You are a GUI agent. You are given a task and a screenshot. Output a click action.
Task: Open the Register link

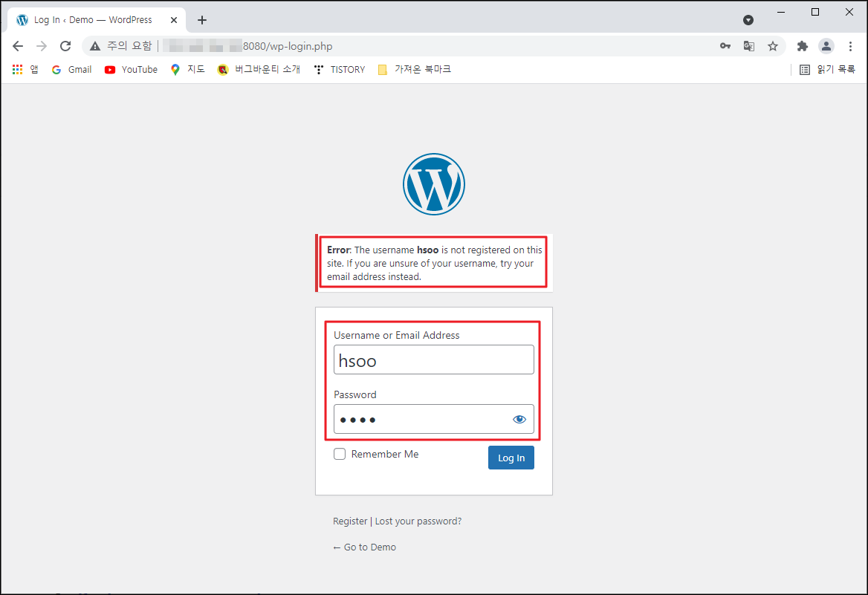(x=350, y=521)
